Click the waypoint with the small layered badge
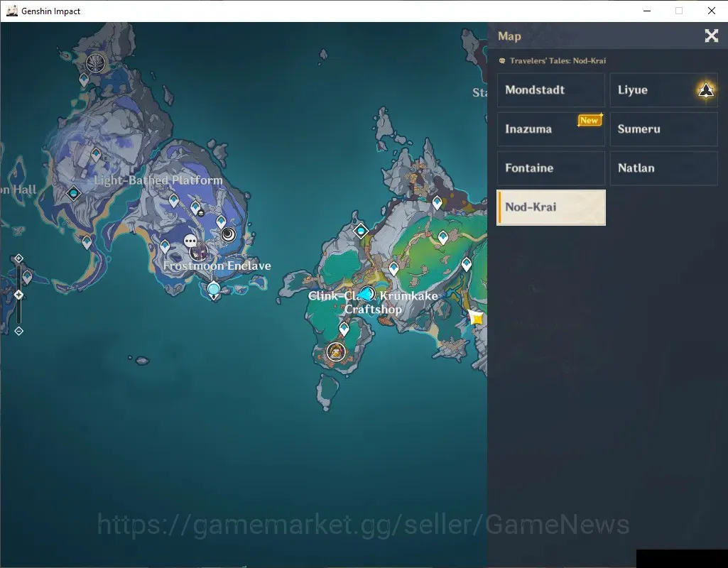The width and height of the screenshot is (728, 568). point(196,207)
